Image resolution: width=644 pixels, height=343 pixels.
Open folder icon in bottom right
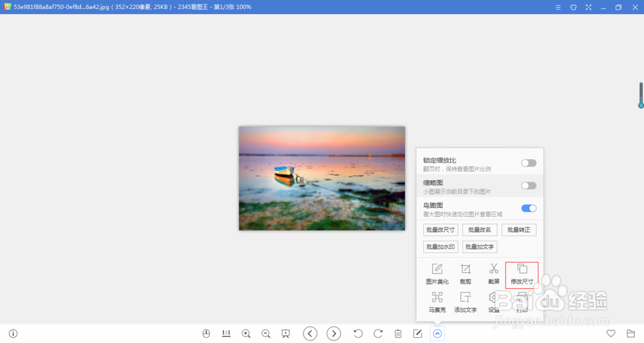point(631,333)
